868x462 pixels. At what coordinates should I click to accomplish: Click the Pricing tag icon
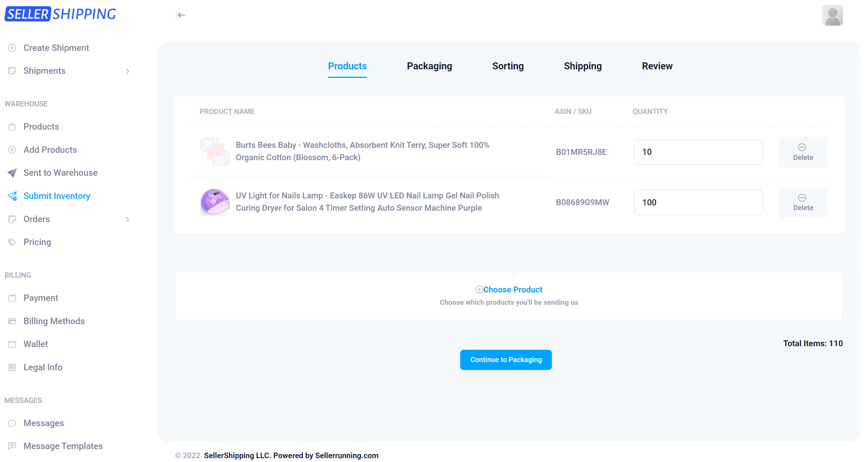[12, 242]
